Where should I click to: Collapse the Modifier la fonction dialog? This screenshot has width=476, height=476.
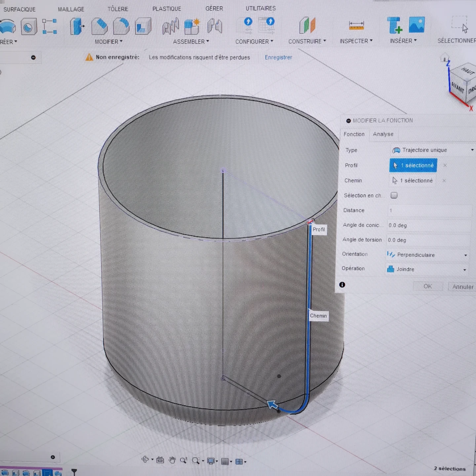348,121
